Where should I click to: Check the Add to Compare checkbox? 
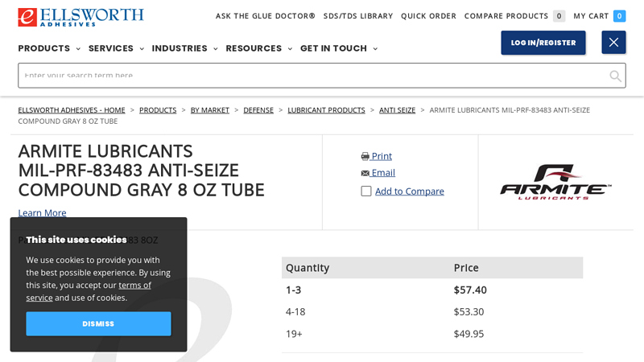pyautogui.click(x=366, y=191)
